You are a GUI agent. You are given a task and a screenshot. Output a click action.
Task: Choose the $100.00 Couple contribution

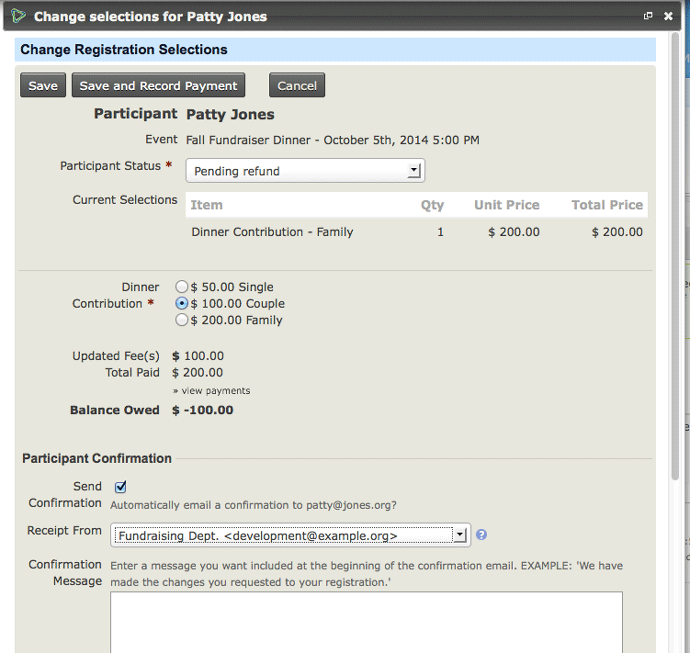(x=181, y=304)
